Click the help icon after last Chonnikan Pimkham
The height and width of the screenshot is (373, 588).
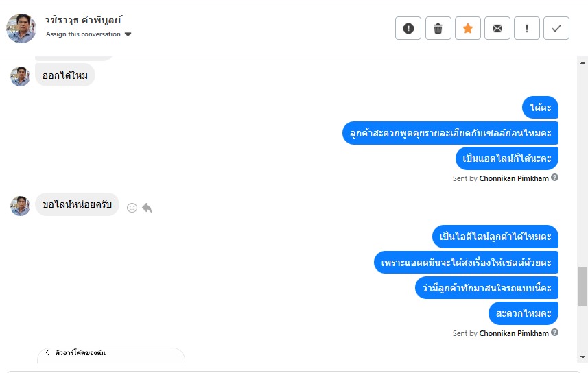(x=554, y=333)
